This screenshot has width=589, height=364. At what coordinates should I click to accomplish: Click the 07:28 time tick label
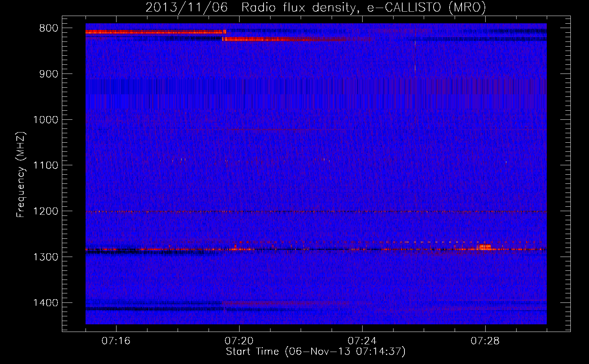tap(485, 341)
